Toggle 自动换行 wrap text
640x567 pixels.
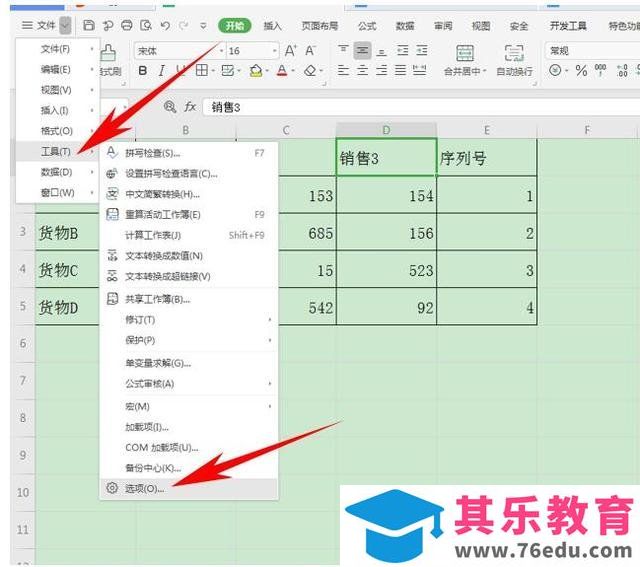(514, 60)
